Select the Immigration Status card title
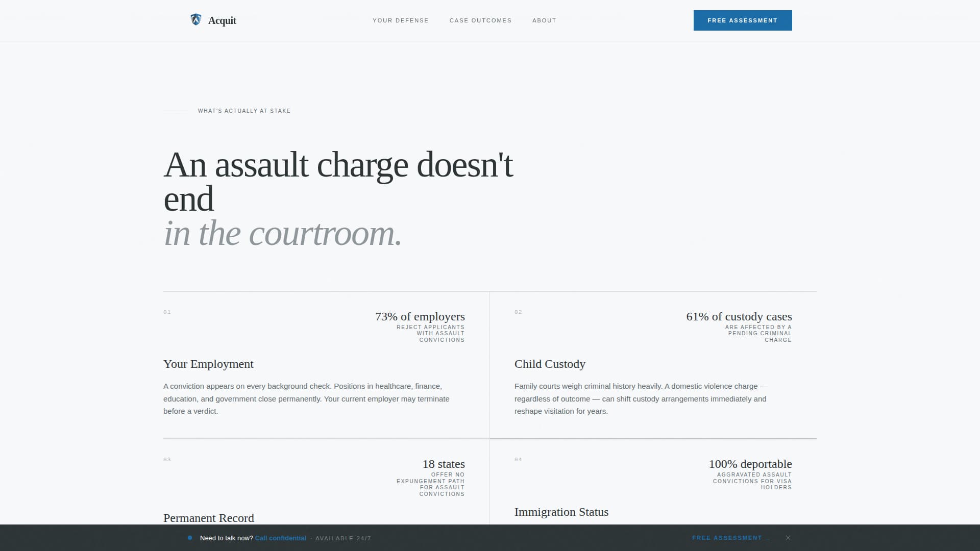The height and width of the screenshot is (551, 980). pyautogui.click(x=561, y=512)
